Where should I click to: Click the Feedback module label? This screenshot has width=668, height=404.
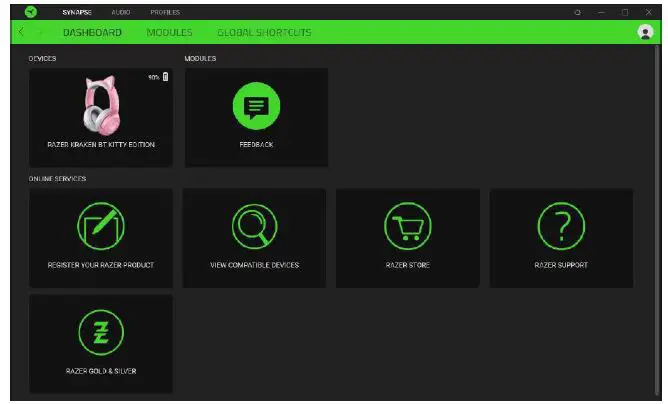(256, 144)
